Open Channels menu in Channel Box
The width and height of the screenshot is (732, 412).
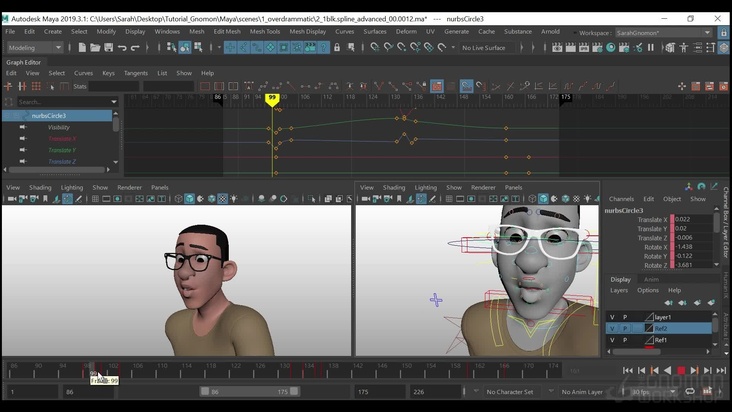[621, 199]
